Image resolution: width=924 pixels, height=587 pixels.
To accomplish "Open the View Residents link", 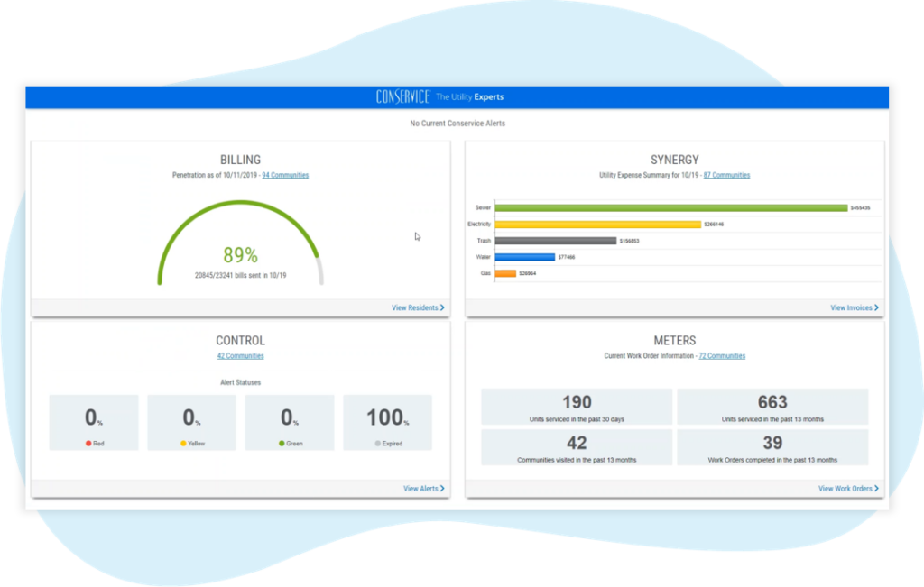I will (x=418, y=307).
